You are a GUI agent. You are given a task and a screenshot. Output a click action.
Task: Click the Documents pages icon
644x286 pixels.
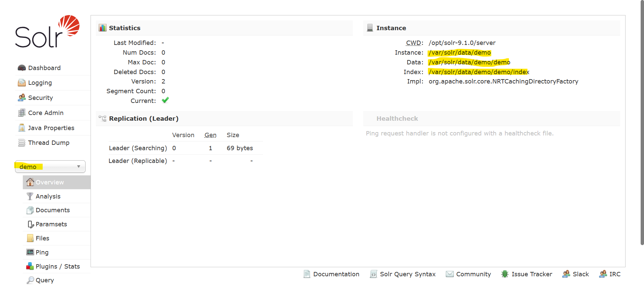[30, 210]
